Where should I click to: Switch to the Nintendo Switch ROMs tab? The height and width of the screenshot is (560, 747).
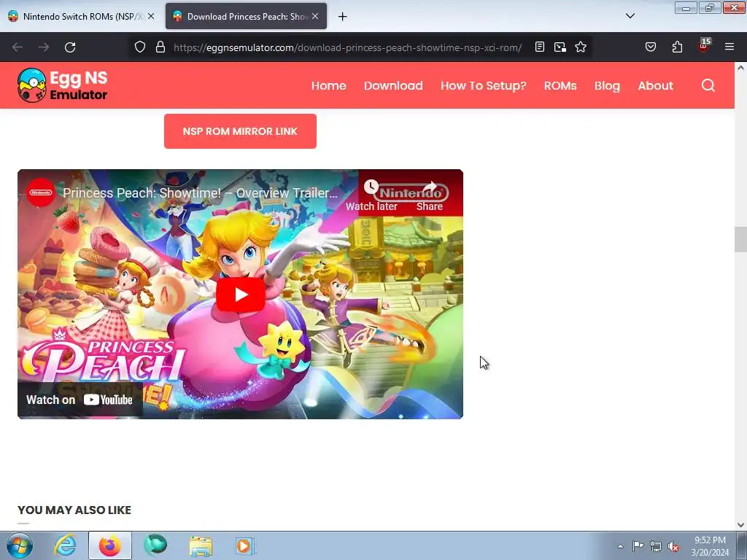point(82,17)
